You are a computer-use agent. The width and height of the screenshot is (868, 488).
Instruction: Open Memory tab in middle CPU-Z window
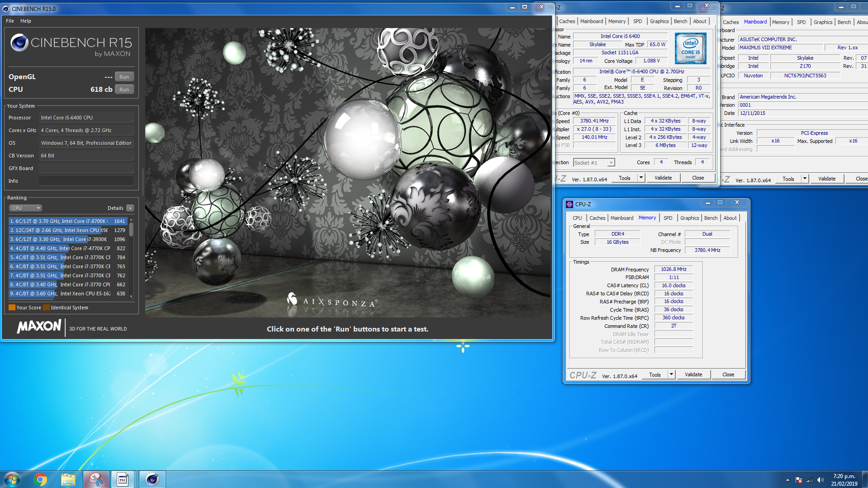pos(617,21)
